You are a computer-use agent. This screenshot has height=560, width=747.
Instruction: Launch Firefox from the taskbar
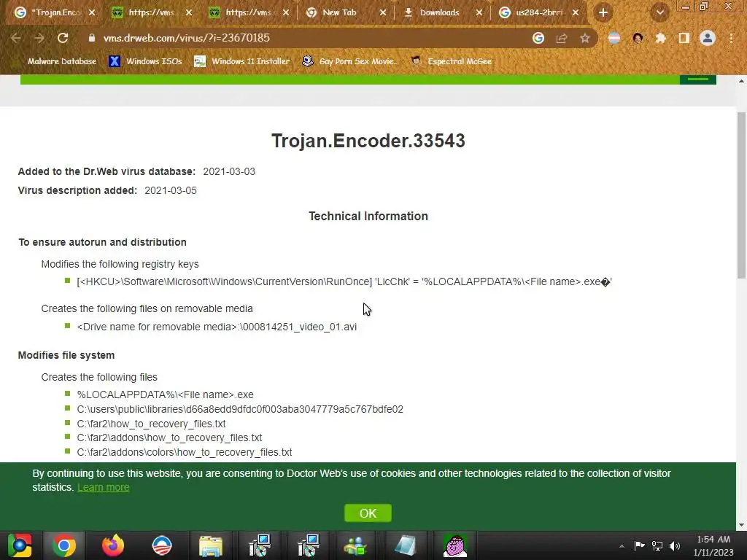pyautogui.click(x=113, y=545)
